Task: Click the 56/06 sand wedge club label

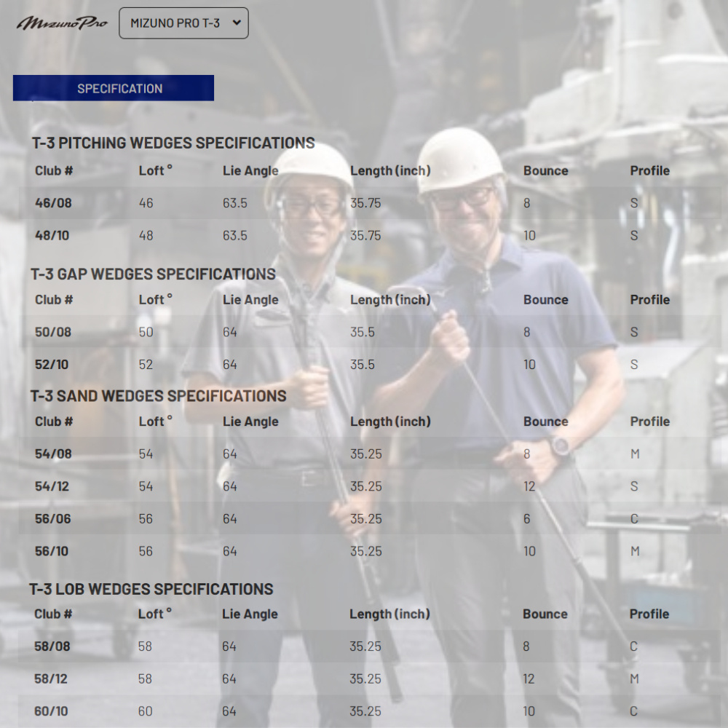Action: click(53, 519)
